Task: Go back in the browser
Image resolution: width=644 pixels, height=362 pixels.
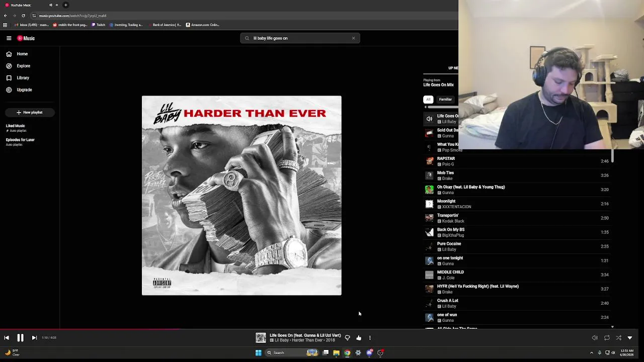Action: pyautogui.click(x=6, y=16)
